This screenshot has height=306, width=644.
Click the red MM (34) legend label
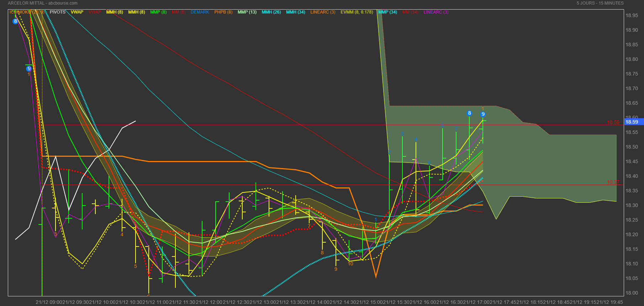click(410, 12)
